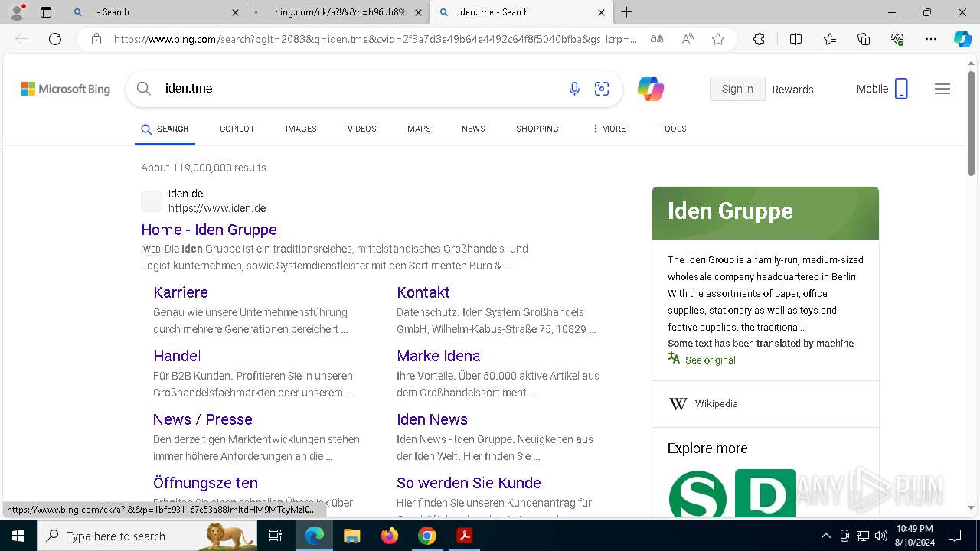Open Browser essentials icon

897,39
